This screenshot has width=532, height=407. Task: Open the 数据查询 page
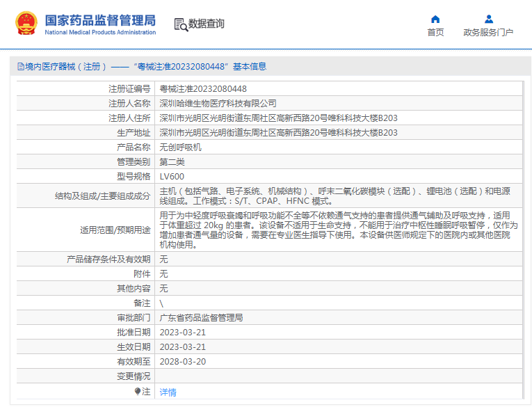coord(207,24)
